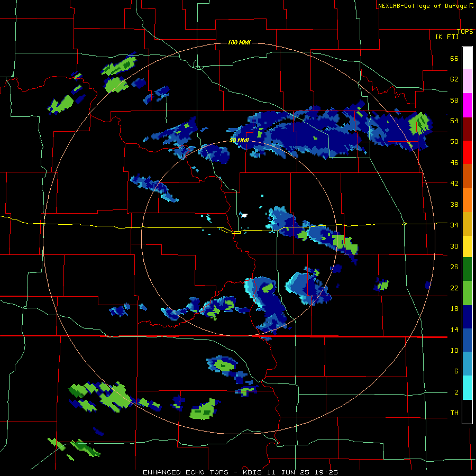The image size is (476, 476).
Task: Select the Enhanced Echo Tops KBIS timestamp caption
Action: coord(240,472)
